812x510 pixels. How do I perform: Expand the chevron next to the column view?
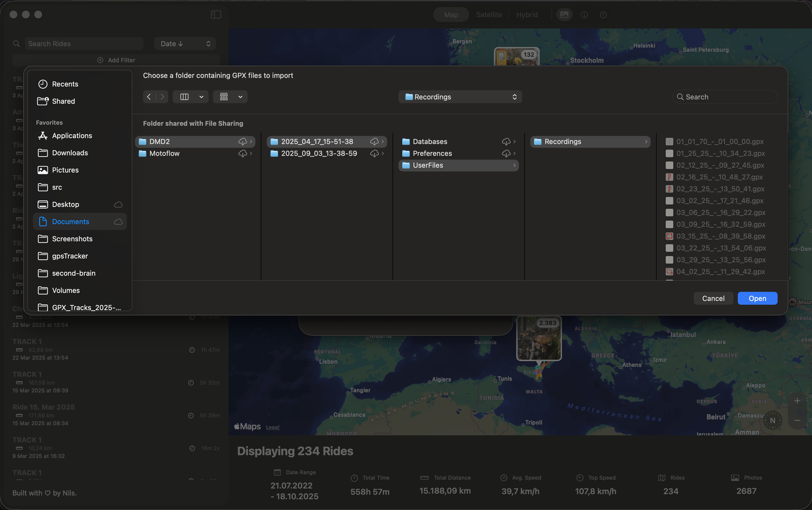click(x=202, y=97)
